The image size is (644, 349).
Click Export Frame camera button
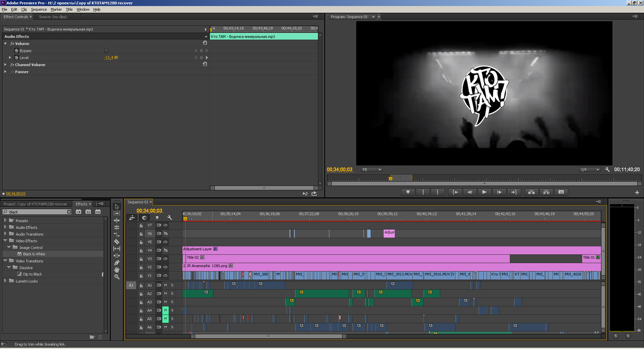561,192
